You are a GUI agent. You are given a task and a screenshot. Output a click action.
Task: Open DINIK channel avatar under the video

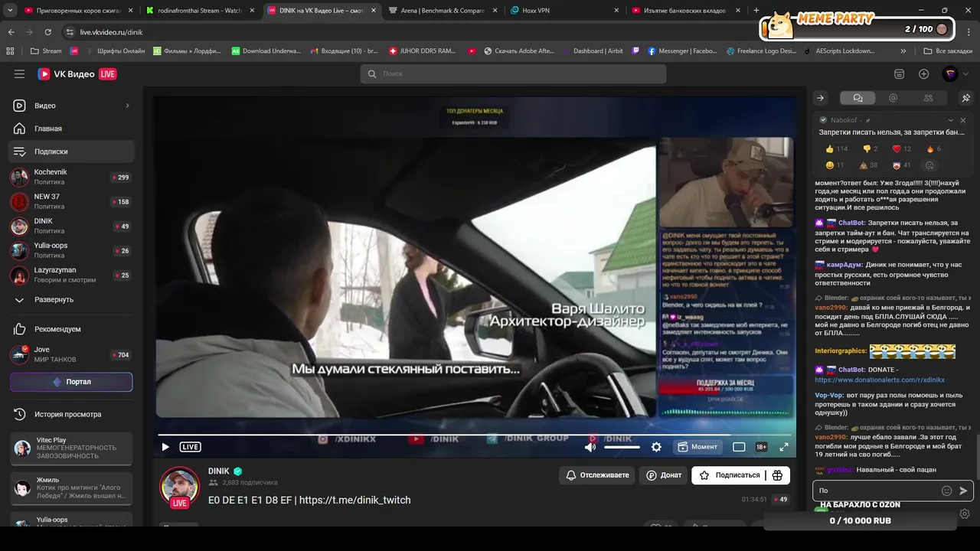pyautogui.click(x=180, y=487)
